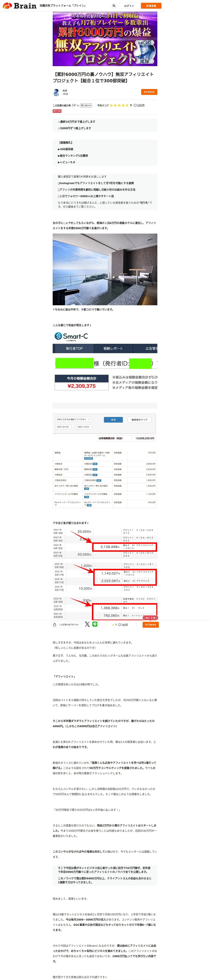Click the 残り2部 tag above the sticky price
The width and height of the screenshot is (210, 980).
(x=150, y=618)
